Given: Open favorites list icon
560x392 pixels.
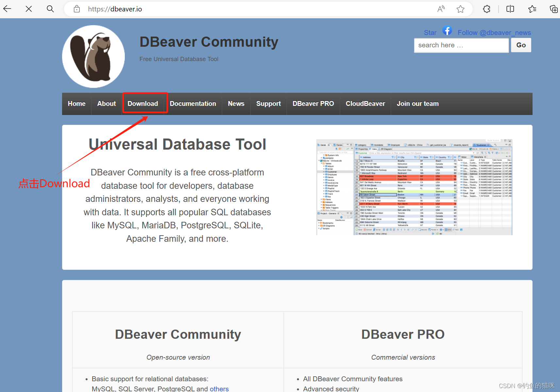Looking at the screenshot, I should (532, 9).
